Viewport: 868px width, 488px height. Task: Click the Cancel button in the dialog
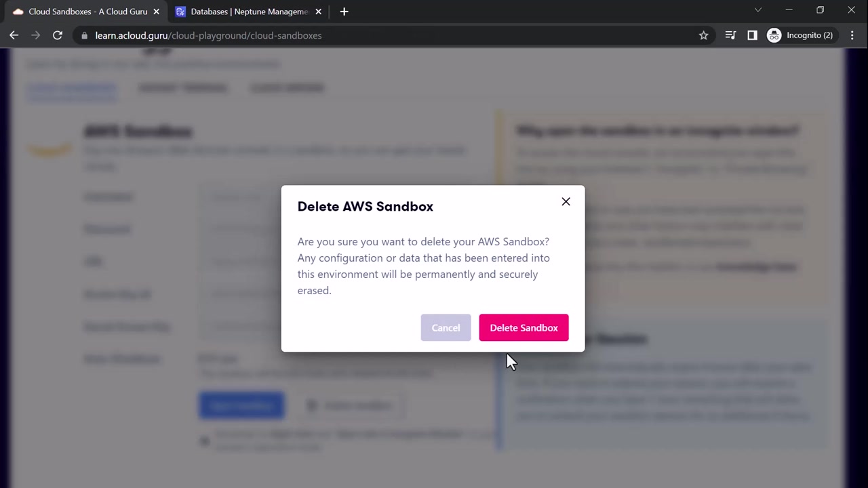tap(446, 327)
